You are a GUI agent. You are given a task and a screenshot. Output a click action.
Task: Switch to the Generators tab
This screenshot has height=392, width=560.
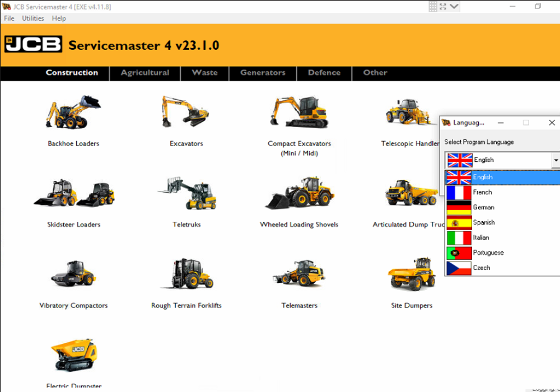pos(263,73)
